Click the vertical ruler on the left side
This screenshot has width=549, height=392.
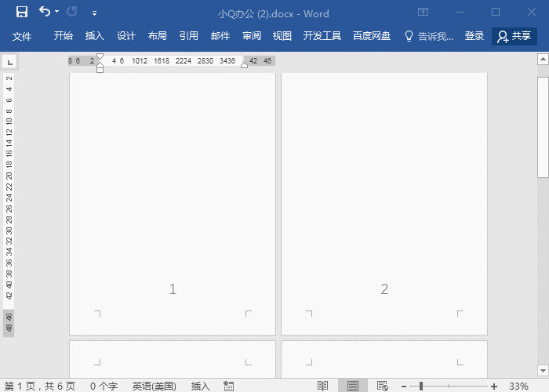click(x=9, y=205)
